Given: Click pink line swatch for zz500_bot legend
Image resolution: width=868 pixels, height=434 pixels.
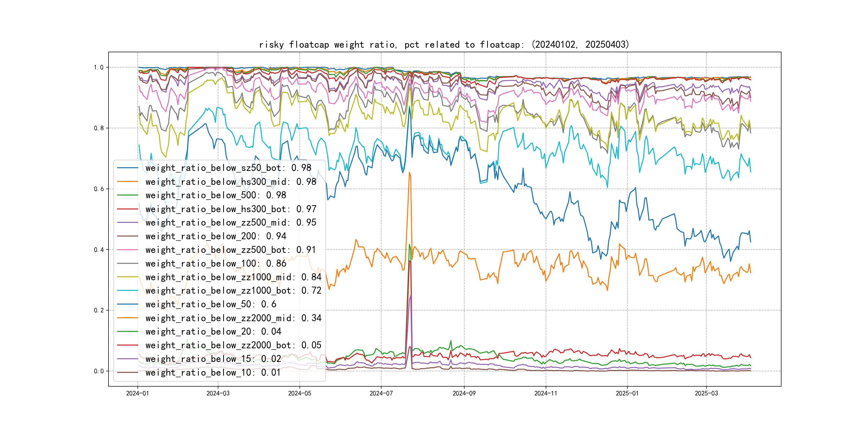Looking at the screenshot, I should pyautogui.click(x=127, y=250).
